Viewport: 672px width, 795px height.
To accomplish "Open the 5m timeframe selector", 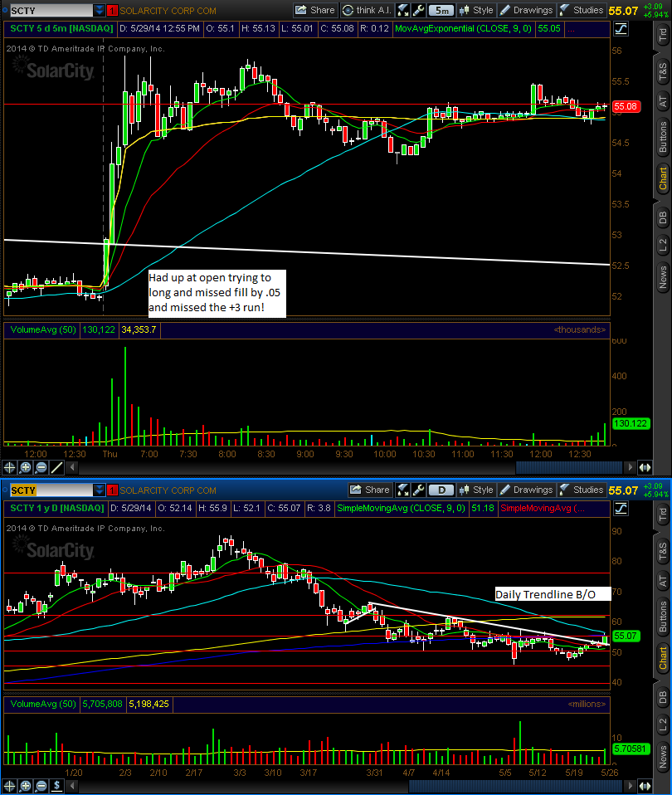I will click(441, 10).
